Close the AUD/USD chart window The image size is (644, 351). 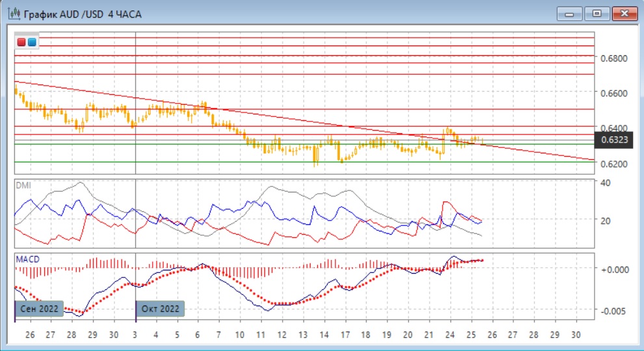(x=622, y=13)
